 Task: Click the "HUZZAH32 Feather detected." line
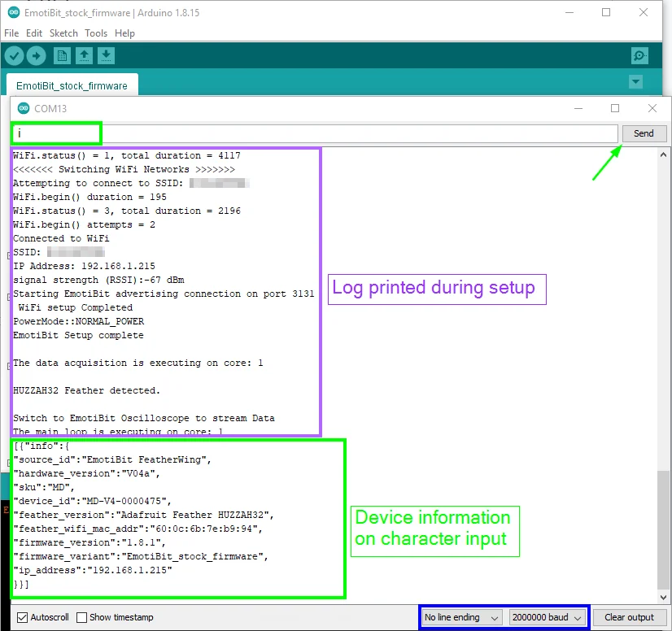pos(86,390)
